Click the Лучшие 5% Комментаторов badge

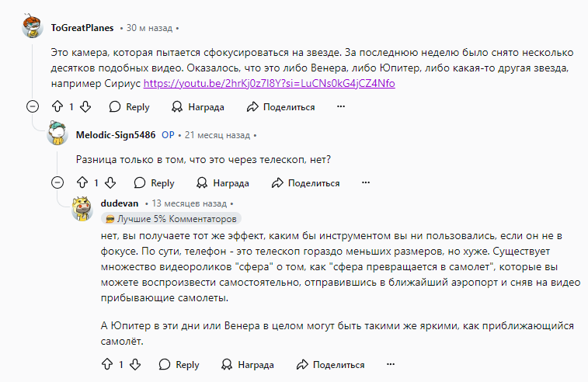[x=171, y=218]
